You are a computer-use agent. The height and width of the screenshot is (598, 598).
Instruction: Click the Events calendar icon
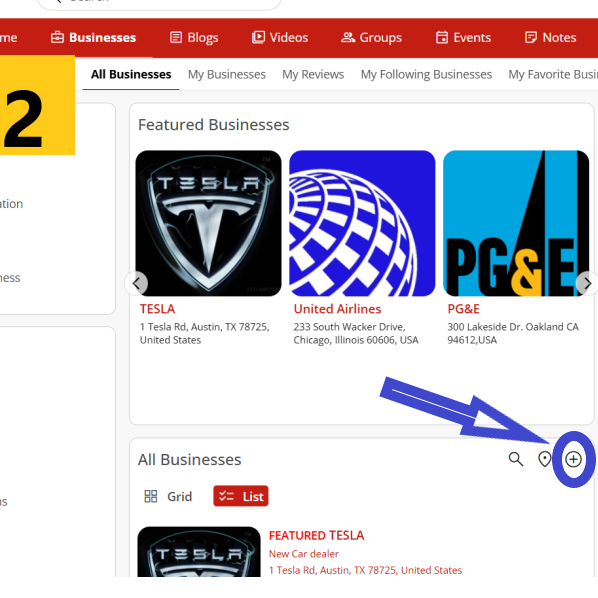pos(442,37)
